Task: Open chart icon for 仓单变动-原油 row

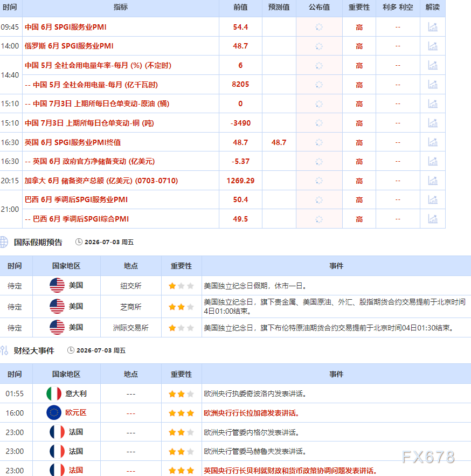Action: click(433, 104)
